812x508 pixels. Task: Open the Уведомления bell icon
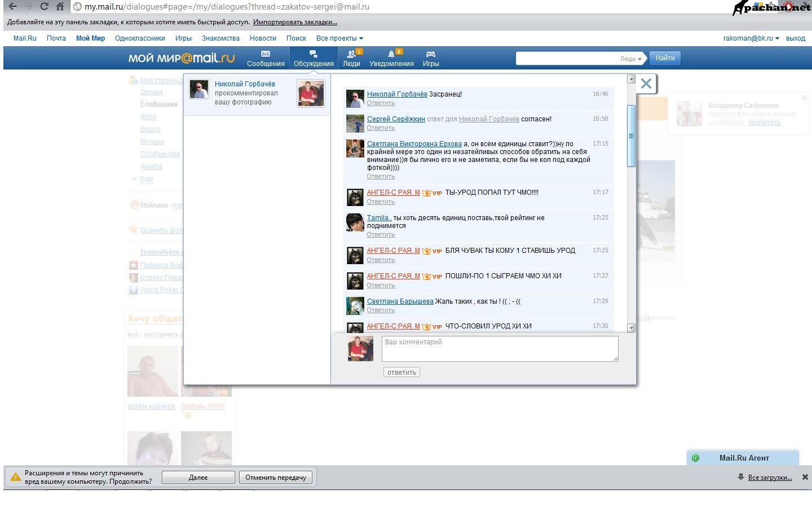[x=391, y=54]
